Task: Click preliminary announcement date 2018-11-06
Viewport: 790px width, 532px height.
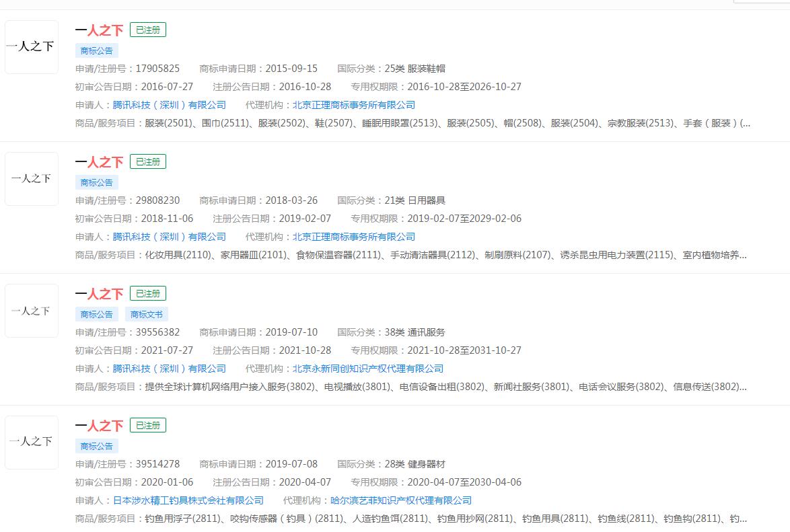Action: tap(168, 219)
